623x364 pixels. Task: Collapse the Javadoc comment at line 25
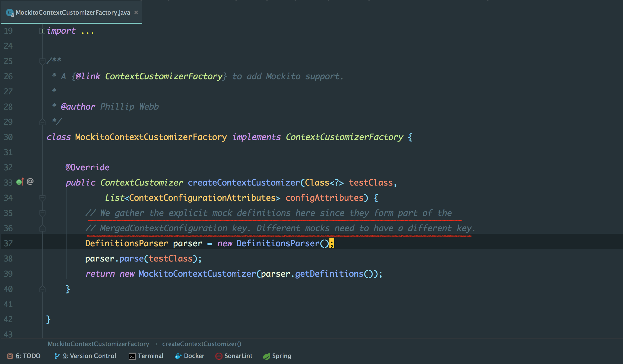click(42, 62)
